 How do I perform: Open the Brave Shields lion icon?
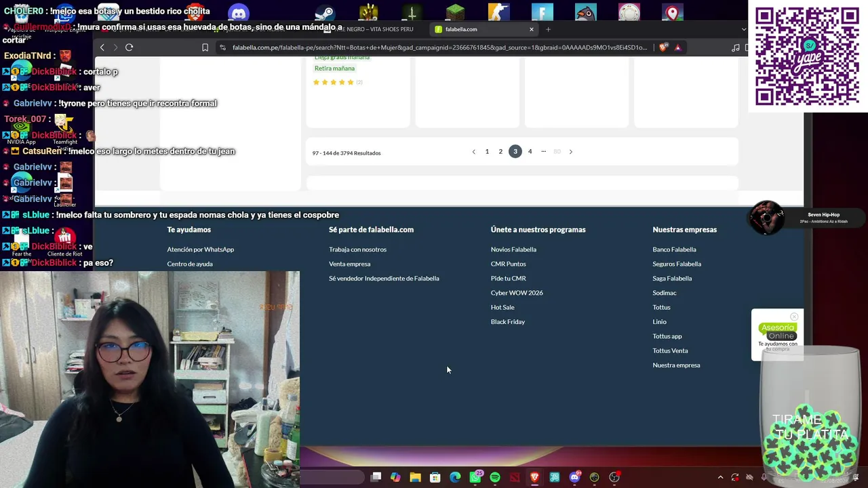pyautogui.click(x=663, y=47)
